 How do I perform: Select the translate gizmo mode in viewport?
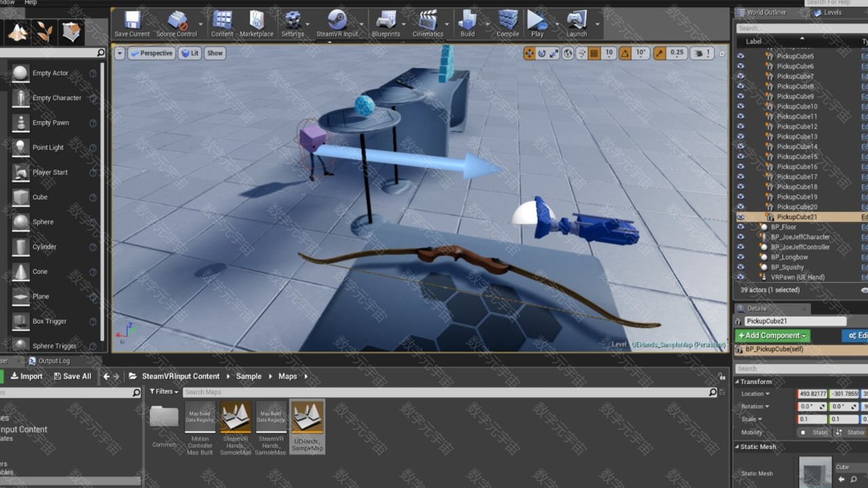[x=530, y=53]
